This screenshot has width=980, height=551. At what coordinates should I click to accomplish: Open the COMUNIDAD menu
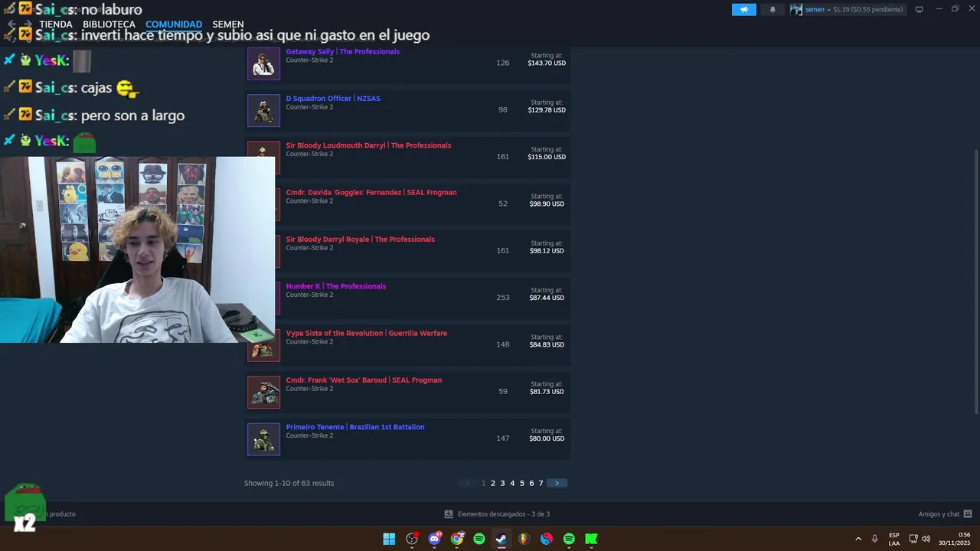click(x=174, y=24)
